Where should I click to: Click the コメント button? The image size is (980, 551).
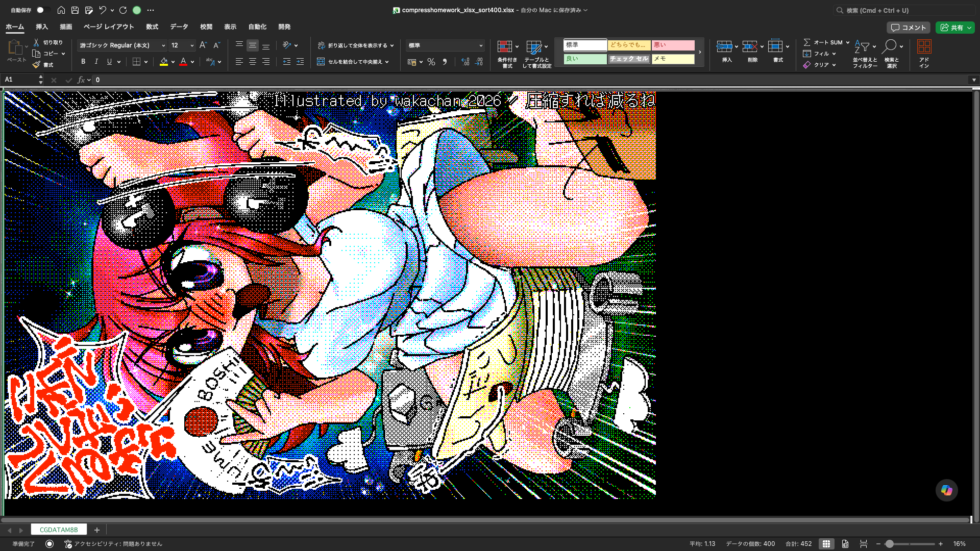[x=908, y=28]
